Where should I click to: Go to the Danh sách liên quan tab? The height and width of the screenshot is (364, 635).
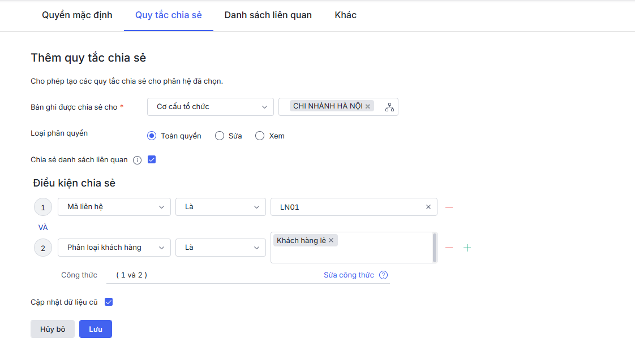coord(268,15)
